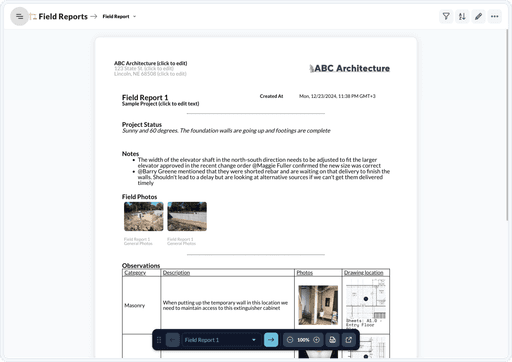Expand the Field Report view dropdown
Screen dimensions: 512x362
[119, 16]
